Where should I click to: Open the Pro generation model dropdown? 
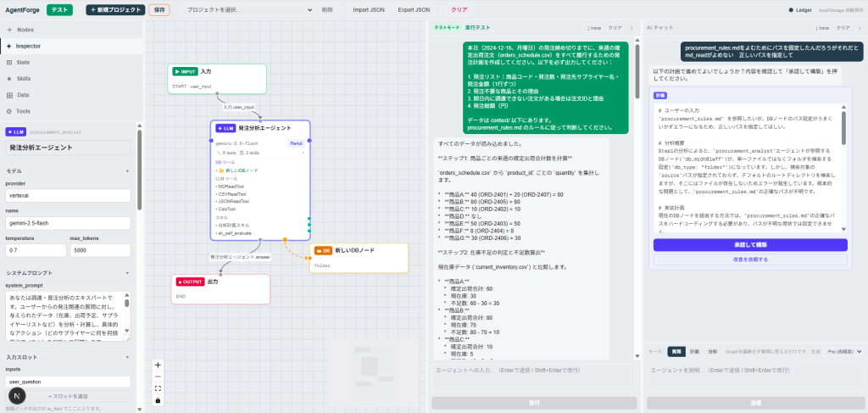coord(844,351)
